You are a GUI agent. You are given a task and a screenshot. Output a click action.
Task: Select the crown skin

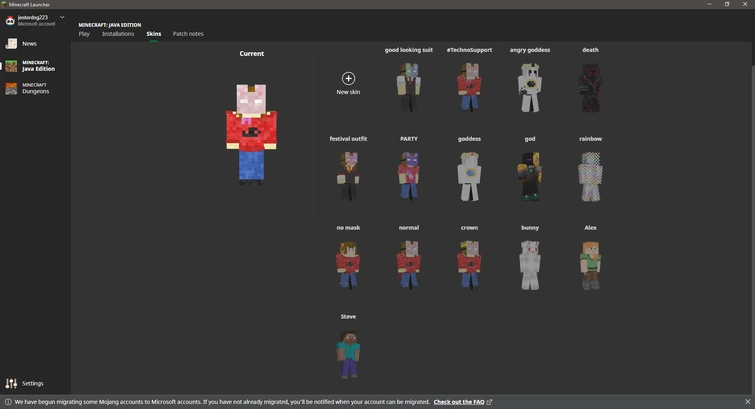[x=469, y=265]
